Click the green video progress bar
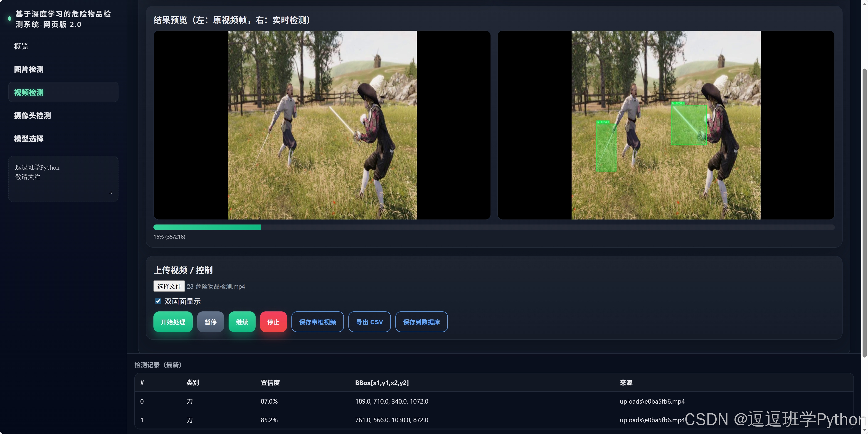Screen dimensions: 868x434 (494, 227)
